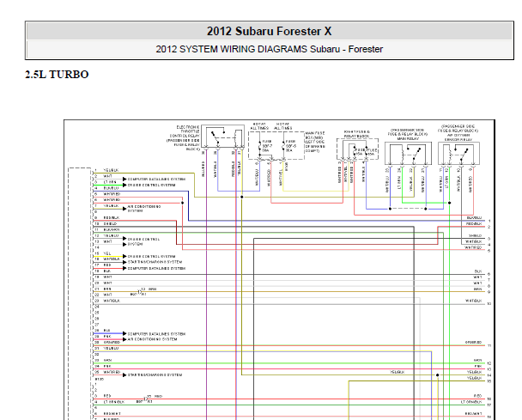Click Air Conditioning System beside pin 7 YEL/BLK
The image size is (522, 420).
tap(144, 209)
